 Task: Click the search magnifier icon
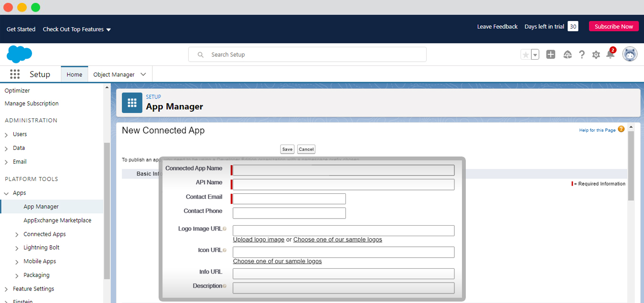coord(201,55)
